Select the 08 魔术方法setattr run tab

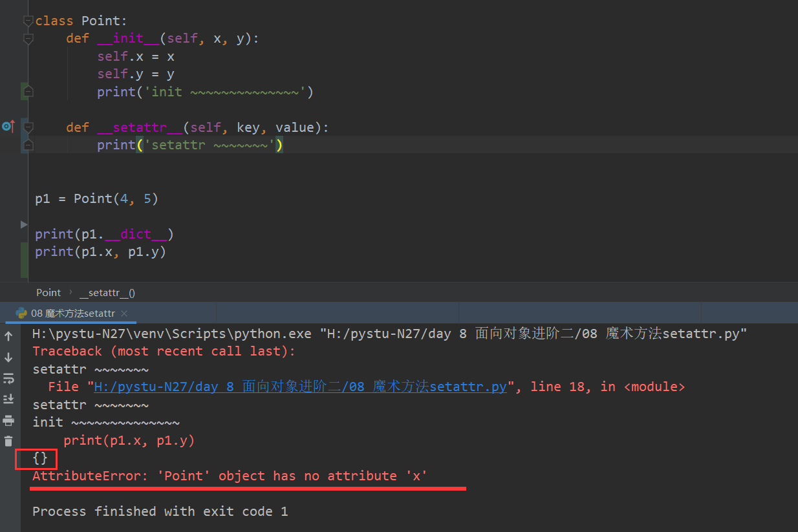click(72, 314)
